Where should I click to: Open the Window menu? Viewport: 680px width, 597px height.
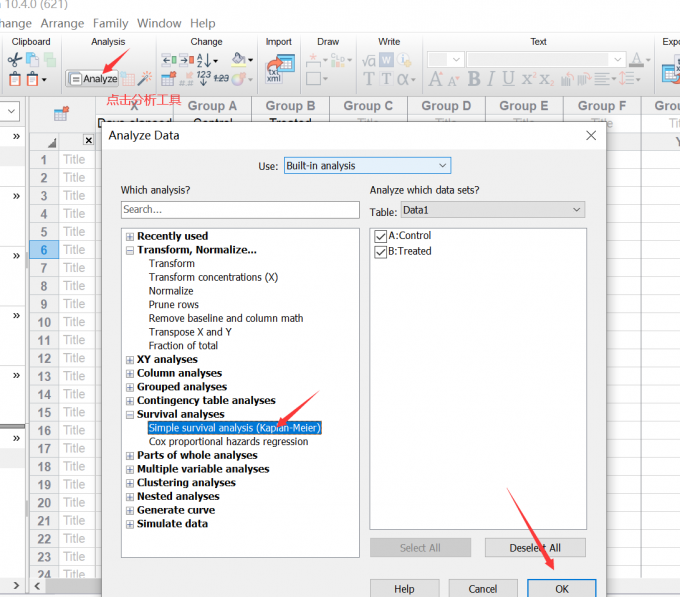coord(159,23)
